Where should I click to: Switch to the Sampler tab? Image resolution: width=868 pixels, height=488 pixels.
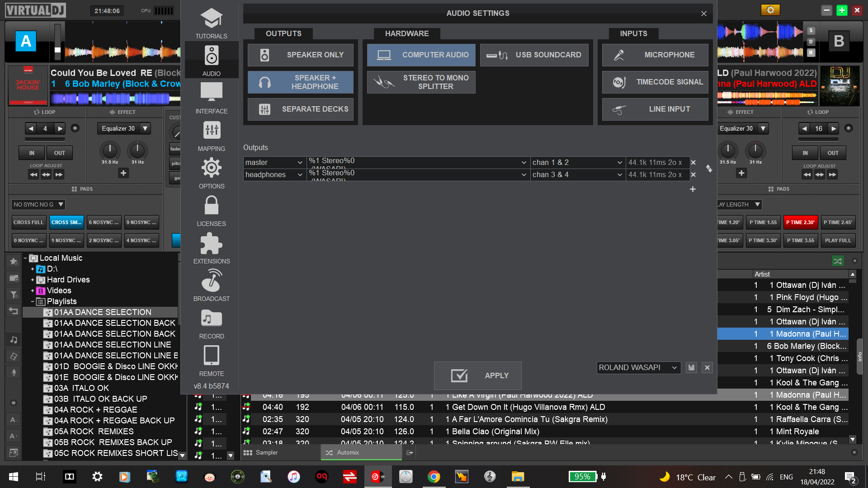(x=261, y=452)
